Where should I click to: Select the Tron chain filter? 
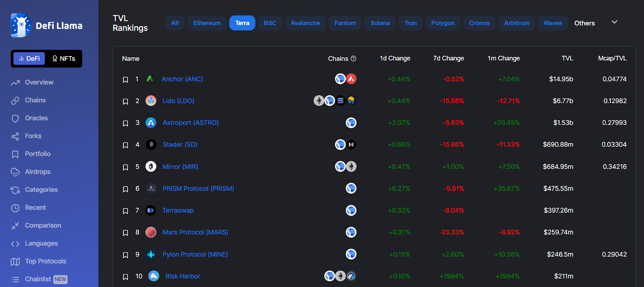411,23
